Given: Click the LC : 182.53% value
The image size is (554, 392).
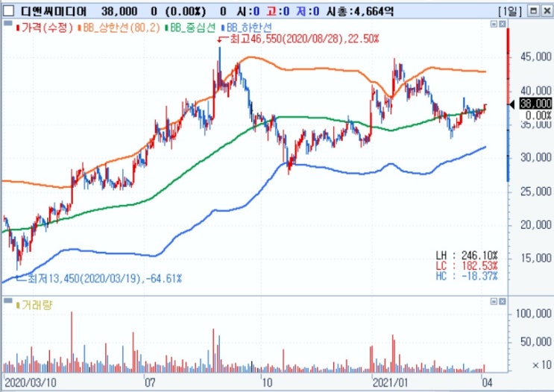Looking at the screenshot, I should [467, 265].
